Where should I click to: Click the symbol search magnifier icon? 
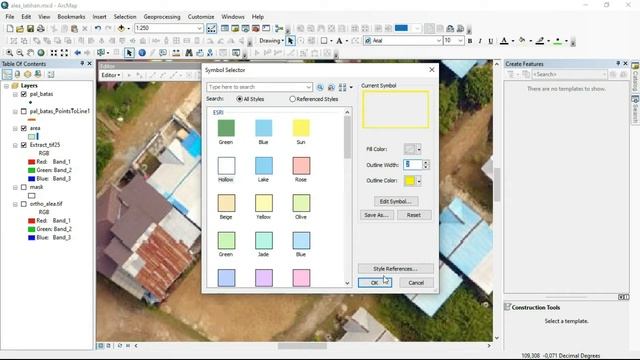pyautogui.click(x=320, y=87)
